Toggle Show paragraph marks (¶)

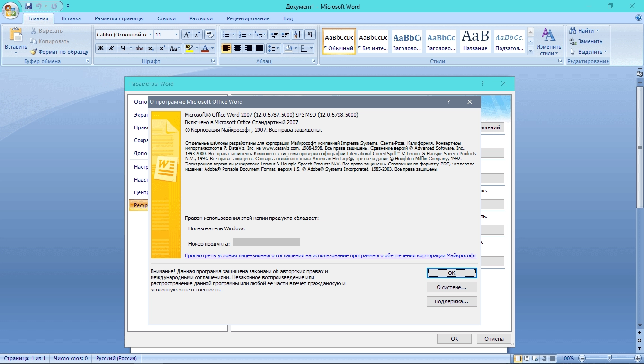tap(310, 35)
